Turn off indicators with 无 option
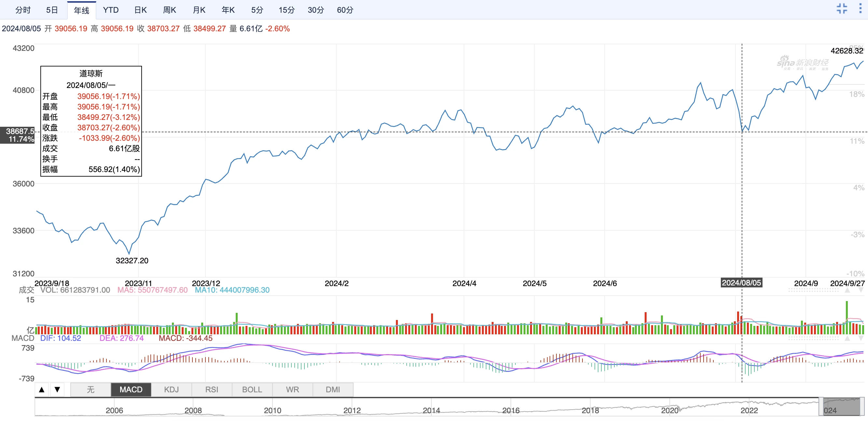 tap(90, 390)
